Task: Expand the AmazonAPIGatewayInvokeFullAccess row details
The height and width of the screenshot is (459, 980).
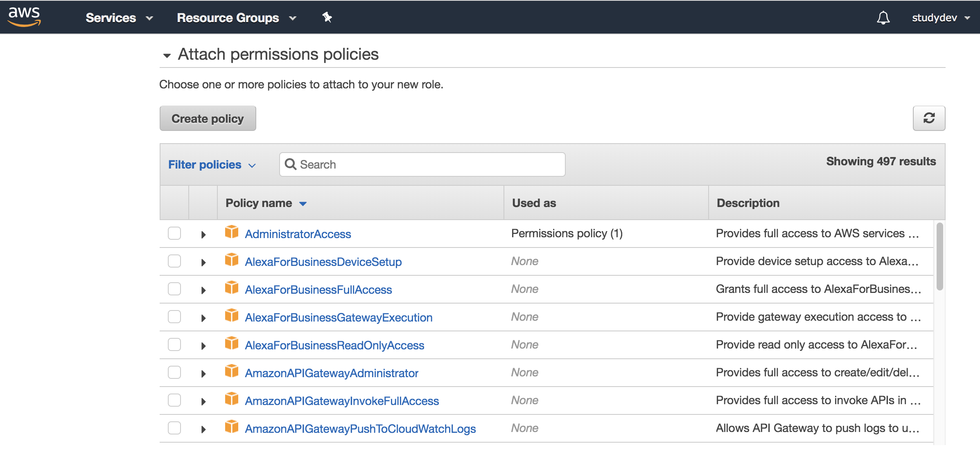Action: click(203, 401)
